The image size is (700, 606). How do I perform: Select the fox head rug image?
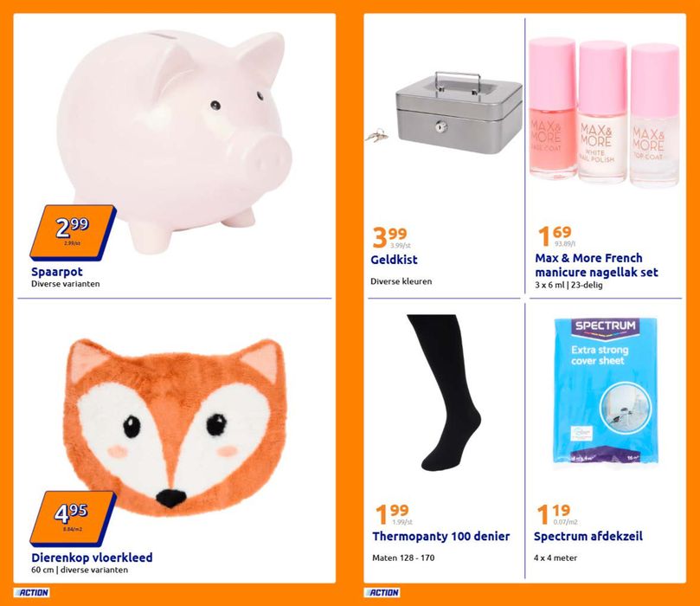[x=176, y=428]
